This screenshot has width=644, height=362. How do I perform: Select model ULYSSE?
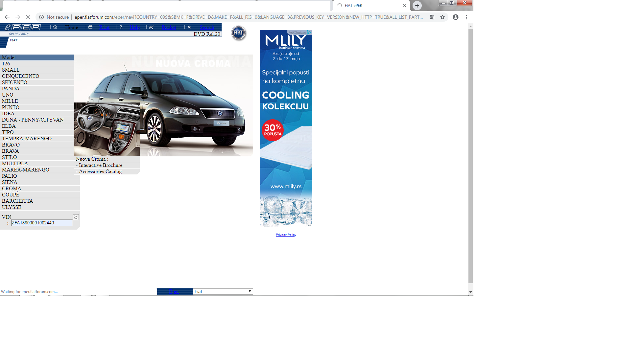pos(40,207)
